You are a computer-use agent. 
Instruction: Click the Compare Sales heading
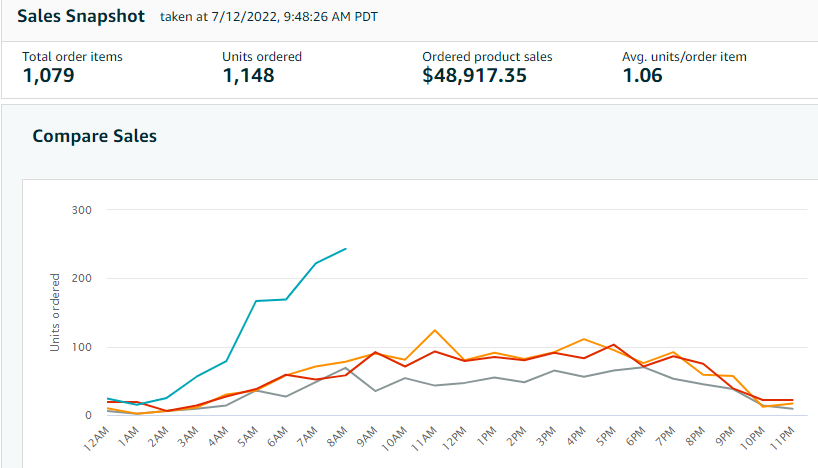(x=95, y=136)
